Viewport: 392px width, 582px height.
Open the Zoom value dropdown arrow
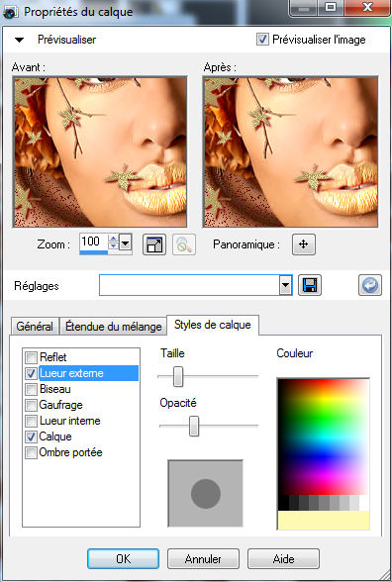click(x=126, y=243)
